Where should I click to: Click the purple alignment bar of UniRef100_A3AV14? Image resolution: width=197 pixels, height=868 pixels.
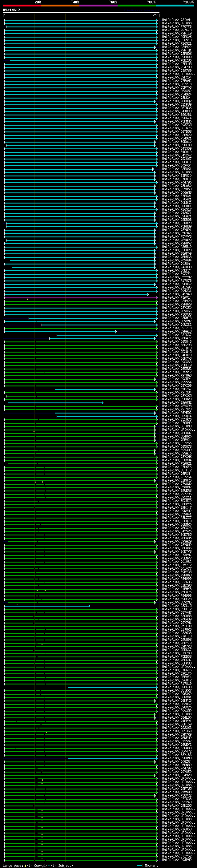pos(81,298)
